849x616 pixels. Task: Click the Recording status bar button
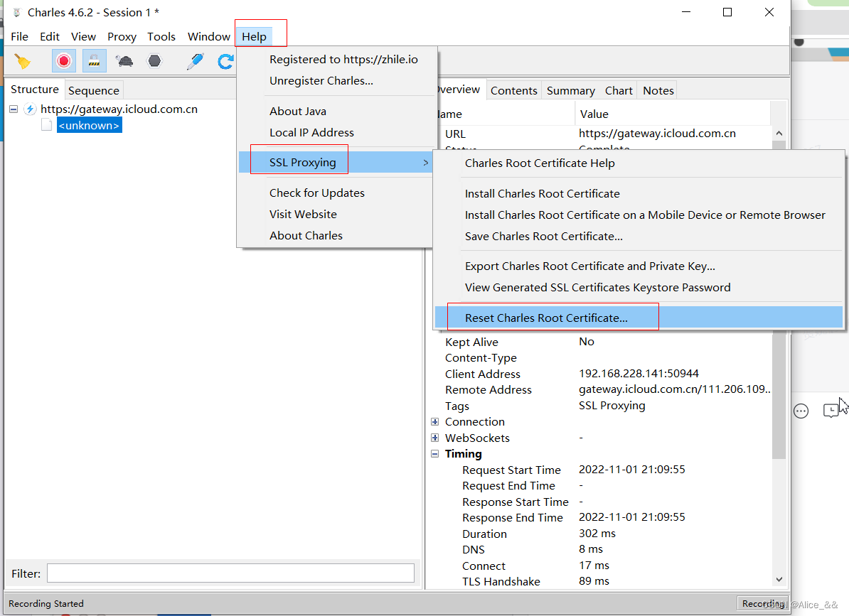pyautogui.click(x=762, y=603)
